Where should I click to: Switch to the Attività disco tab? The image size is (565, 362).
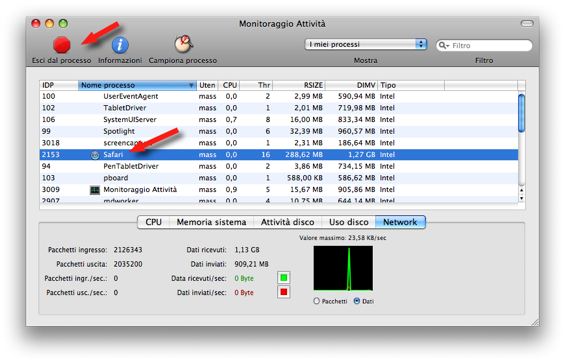tap(288, 222)
